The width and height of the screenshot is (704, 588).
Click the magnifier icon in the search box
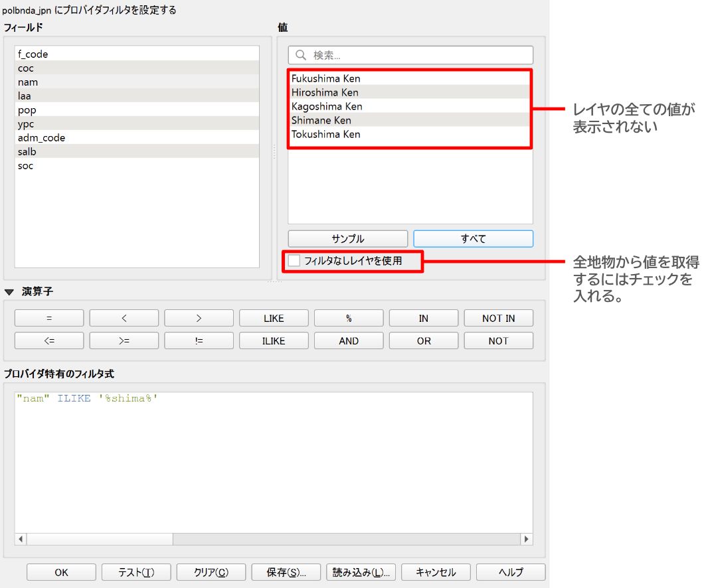point(301,55)
